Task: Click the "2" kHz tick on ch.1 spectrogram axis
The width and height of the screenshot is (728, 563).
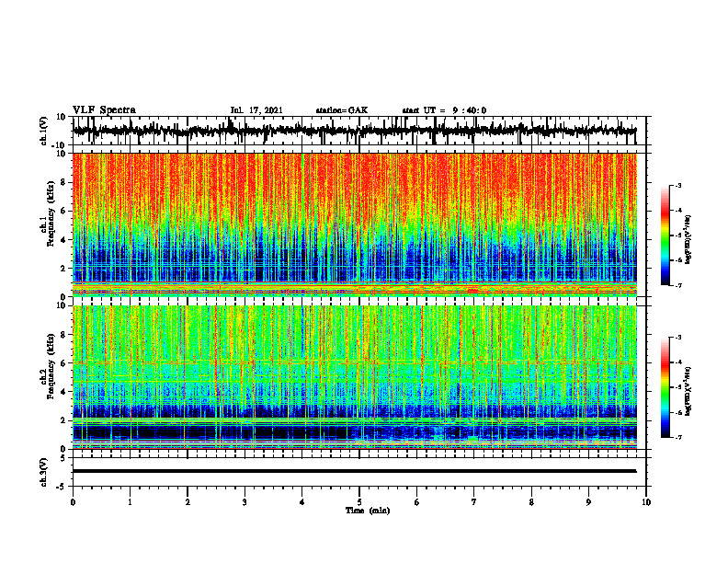Action: click(64, 269)
